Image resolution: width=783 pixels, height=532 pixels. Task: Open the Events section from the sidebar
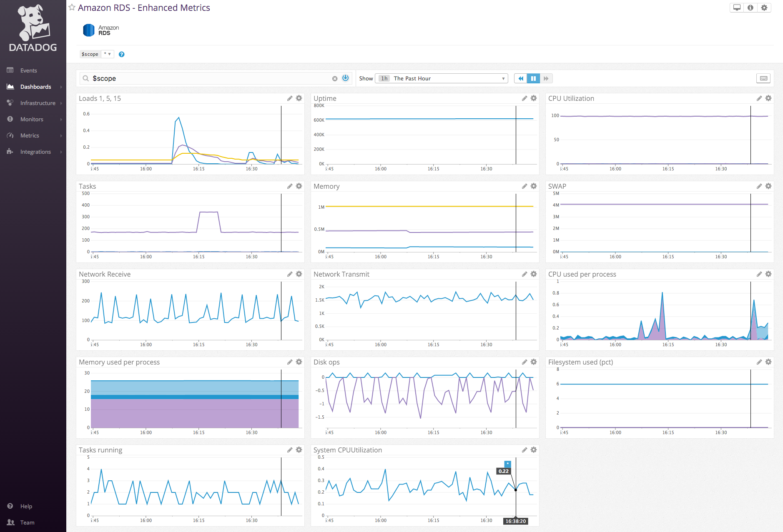(x=28, y=70)
